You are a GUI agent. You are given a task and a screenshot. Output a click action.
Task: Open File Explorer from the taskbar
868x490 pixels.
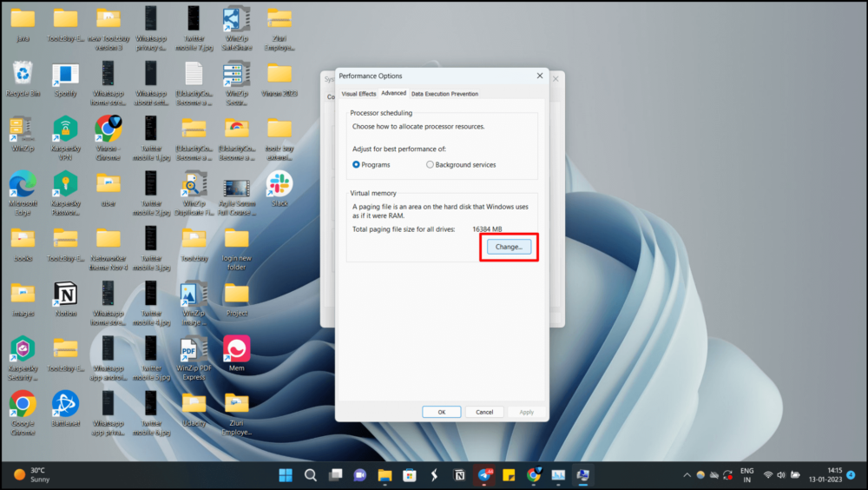[x=385, y=475]
